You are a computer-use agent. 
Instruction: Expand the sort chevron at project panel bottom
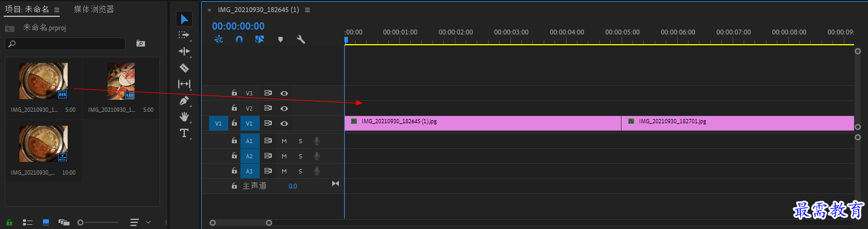(x=148, y=222)
